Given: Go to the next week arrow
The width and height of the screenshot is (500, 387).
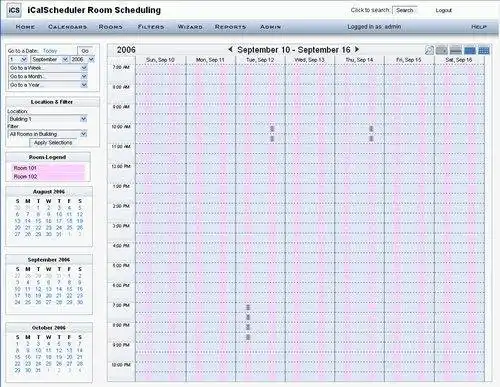Looking at the screenshot, I should tap(357, 49).
